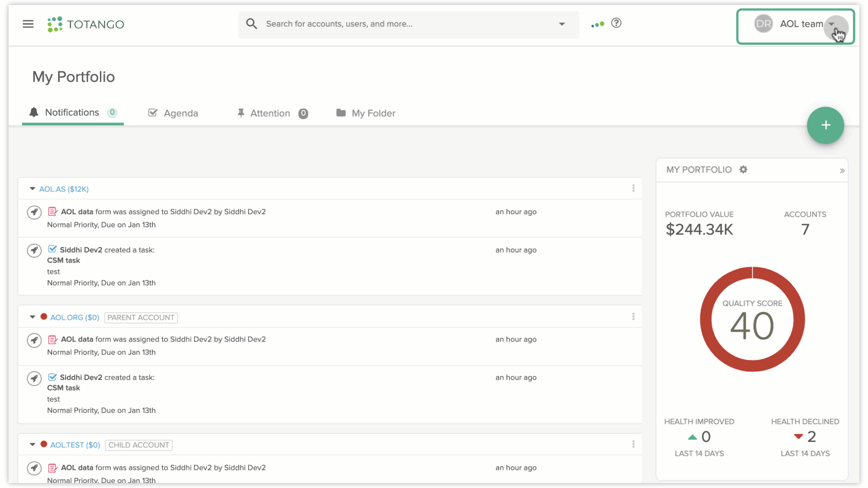This screenshot has height=488, width=868.
Task: Open the search filter dropdown arrow
Action: point(562,24)
